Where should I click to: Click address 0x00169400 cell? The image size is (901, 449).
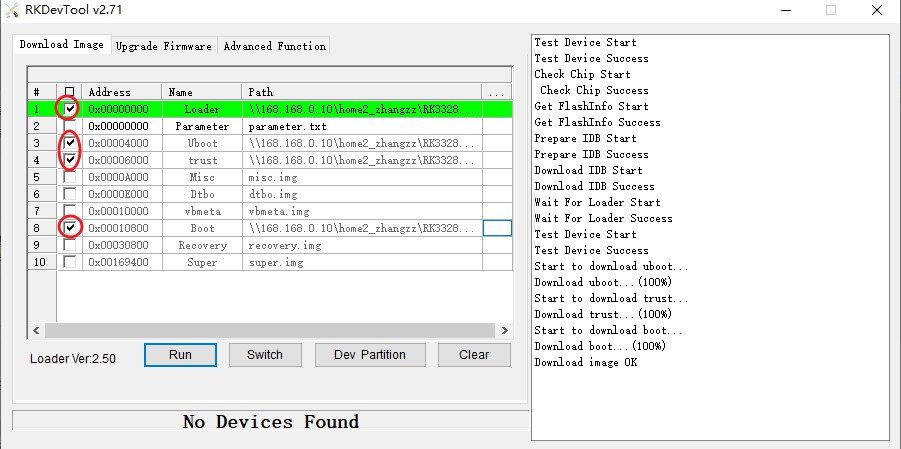[x=122, y=262]
